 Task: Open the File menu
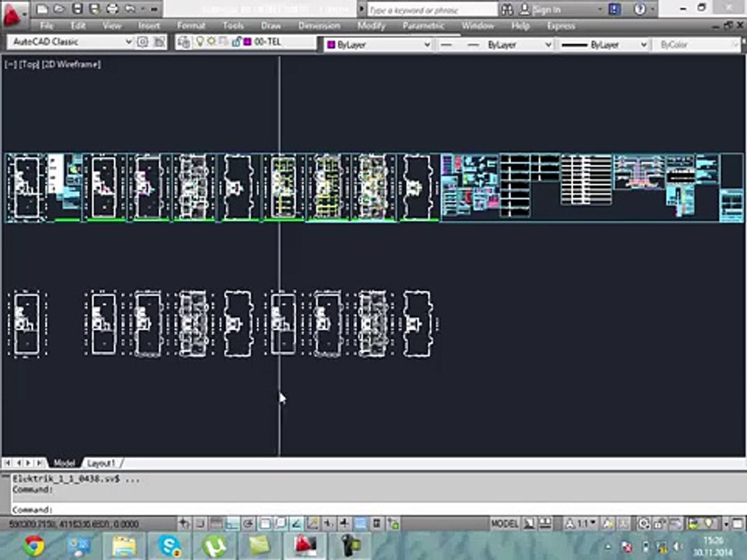tap(47, 25)
